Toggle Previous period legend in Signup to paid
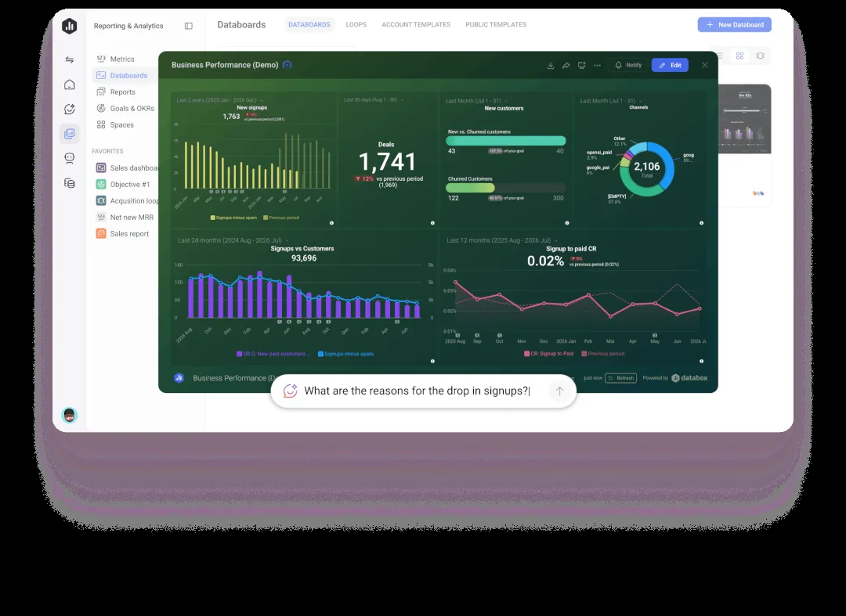Screen dimensions: 846x616 click(602, 354)
